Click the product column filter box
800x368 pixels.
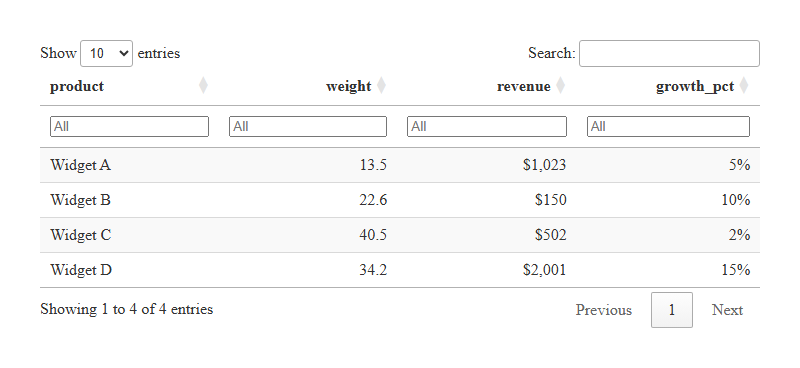click(129, 127)
